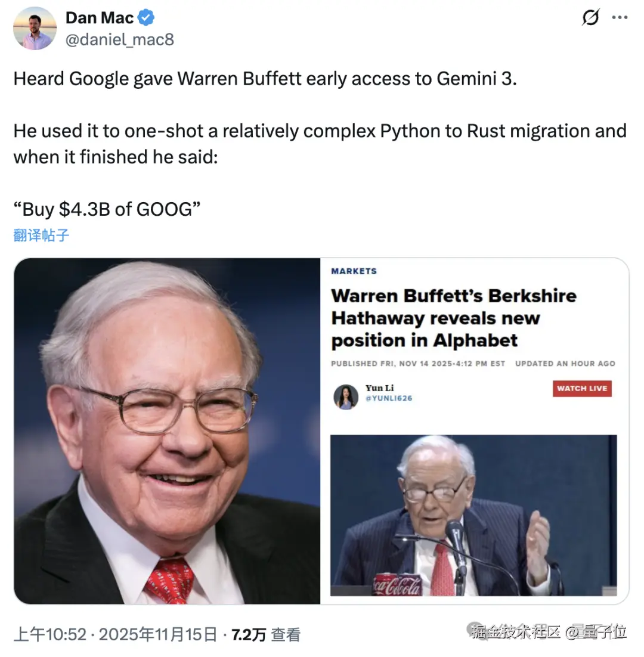Open the large Warren Buffett portrait

point(167,431)
